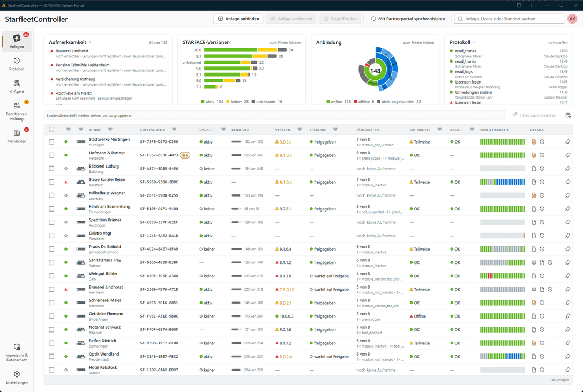583x392 pixels.
Task: Open the Version column filter
Action: (300, 130)
